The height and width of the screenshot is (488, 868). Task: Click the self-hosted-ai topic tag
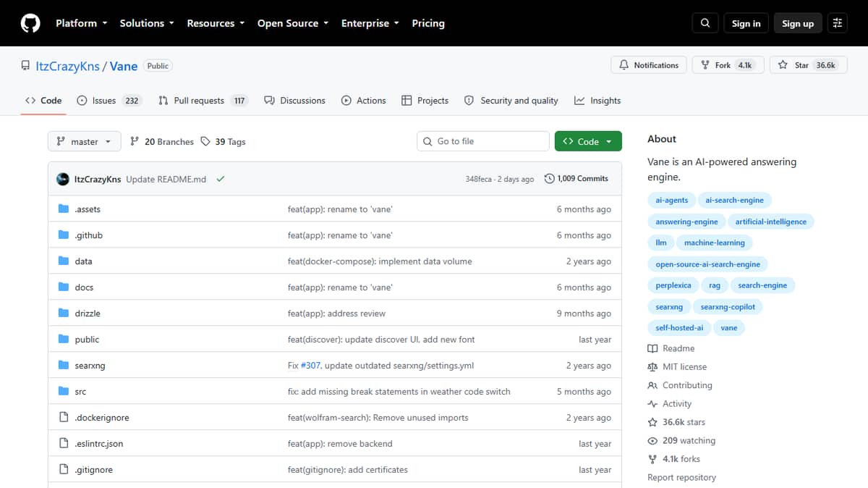tap(679, 328)
